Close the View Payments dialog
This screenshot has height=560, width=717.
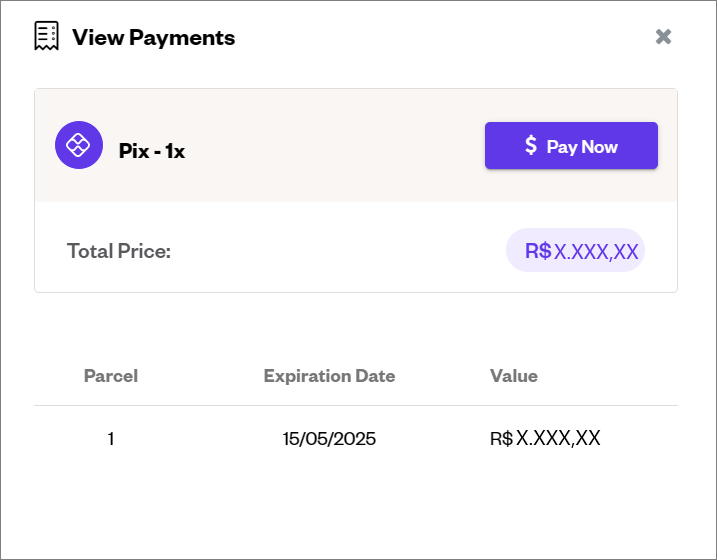[663, 37]
